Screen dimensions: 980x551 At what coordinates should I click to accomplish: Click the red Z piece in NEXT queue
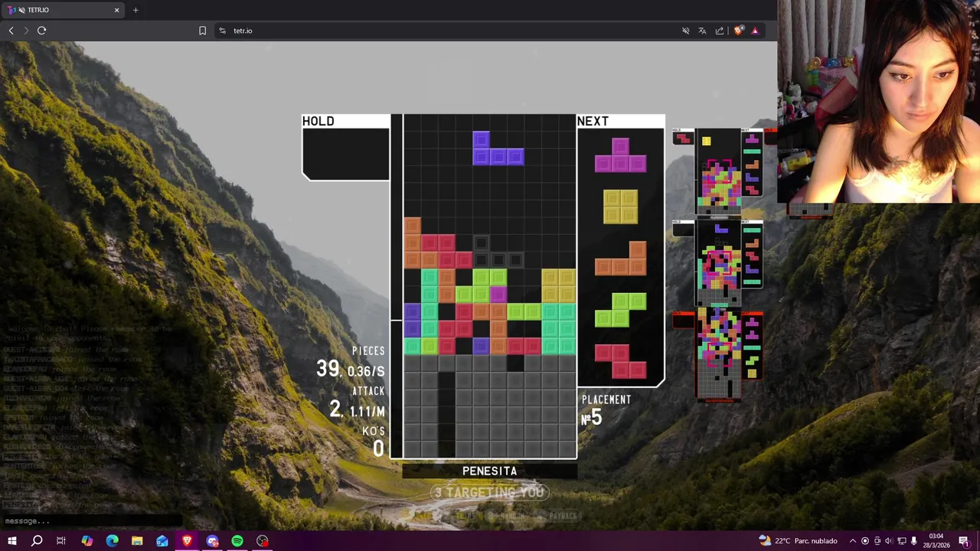tap(620, 361)
